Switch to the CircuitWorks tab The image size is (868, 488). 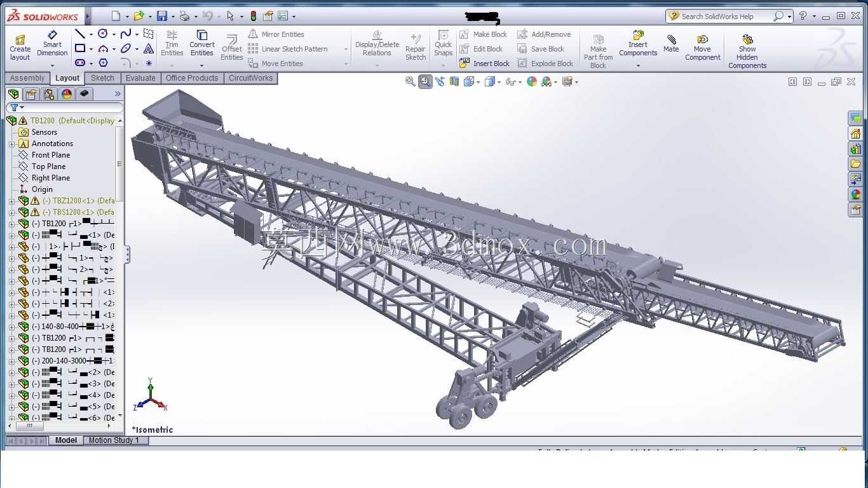coord(250,78)
